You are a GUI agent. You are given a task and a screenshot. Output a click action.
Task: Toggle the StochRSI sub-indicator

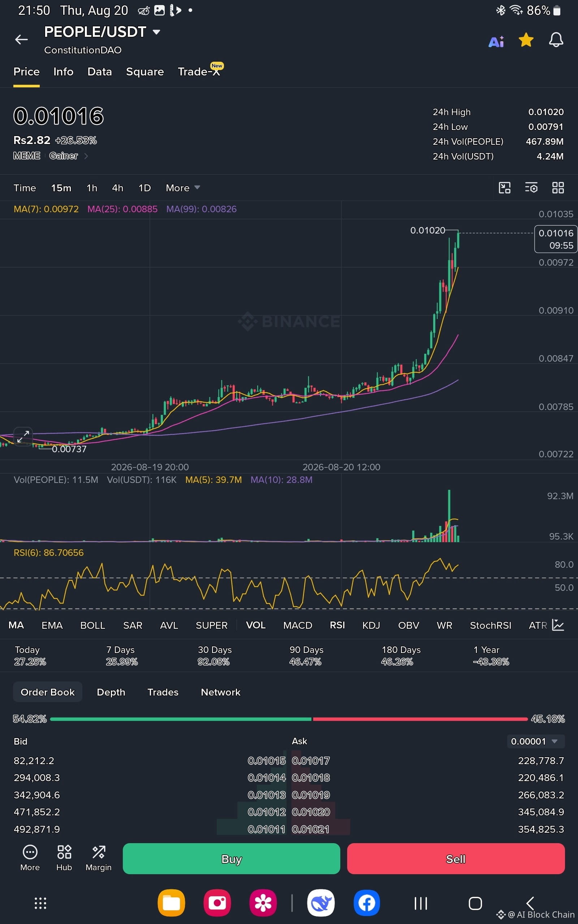tap(491, 625)
